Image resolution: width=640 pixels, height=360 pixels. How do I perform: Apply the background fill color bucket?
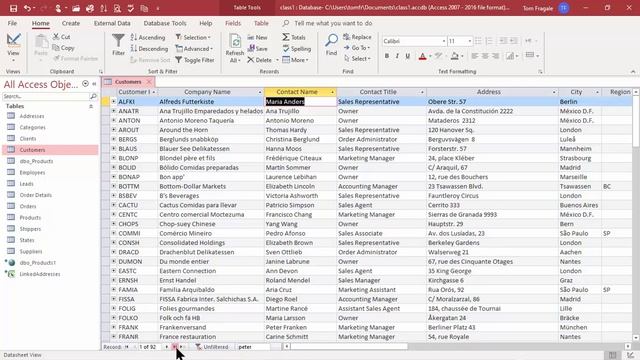(454, 56)
